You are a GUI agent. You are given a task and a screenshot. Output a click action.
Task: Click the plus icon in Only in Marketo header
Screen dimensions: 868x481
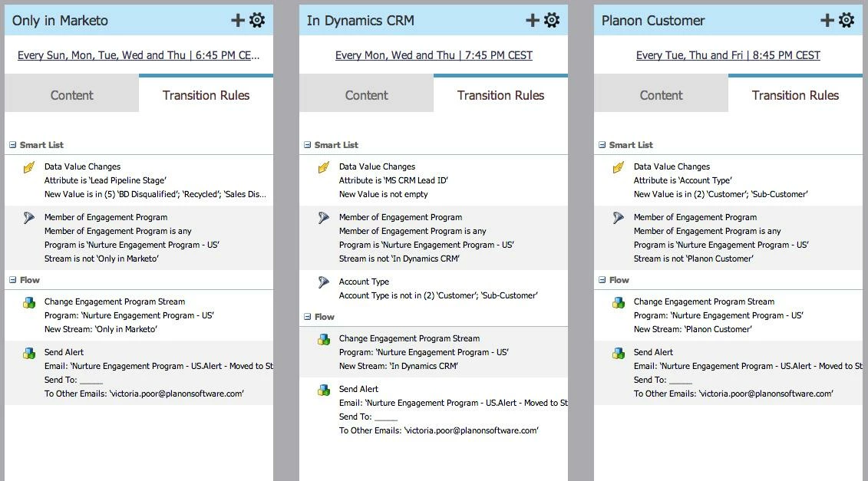[x=237, y=21]
